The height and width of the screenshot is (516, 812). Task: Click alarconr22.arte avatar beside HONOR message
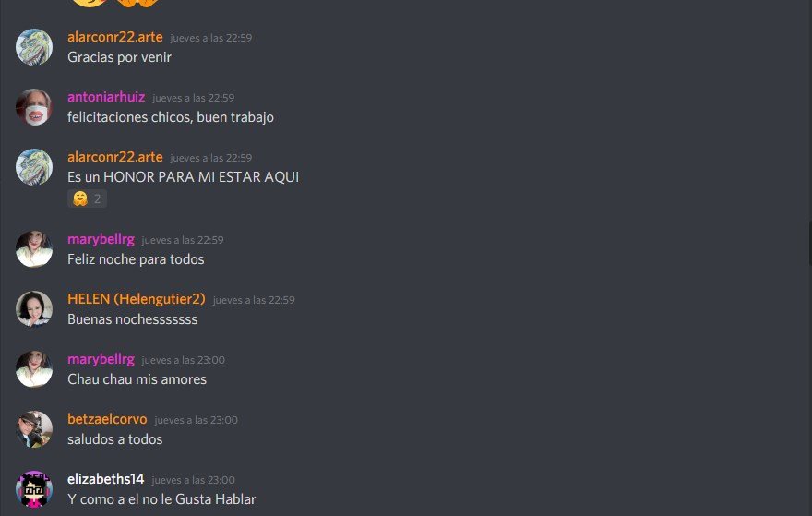[34, 167]
